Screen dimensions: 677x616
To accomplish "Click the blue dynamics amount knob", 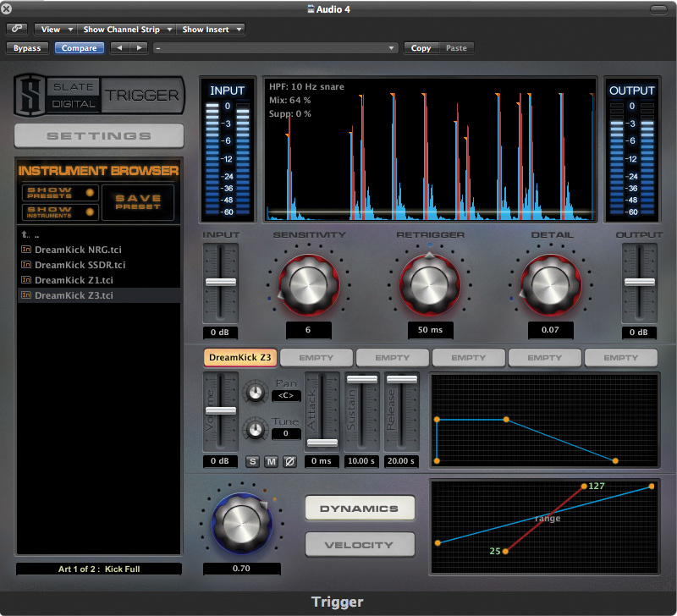I will click(242, 523).
